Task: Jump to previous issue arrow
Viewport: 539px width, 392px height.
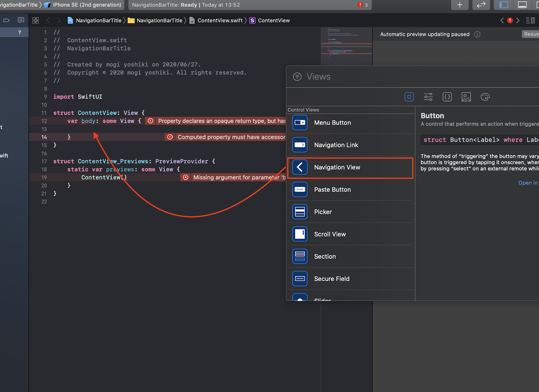Action: (x=502, y=21)
